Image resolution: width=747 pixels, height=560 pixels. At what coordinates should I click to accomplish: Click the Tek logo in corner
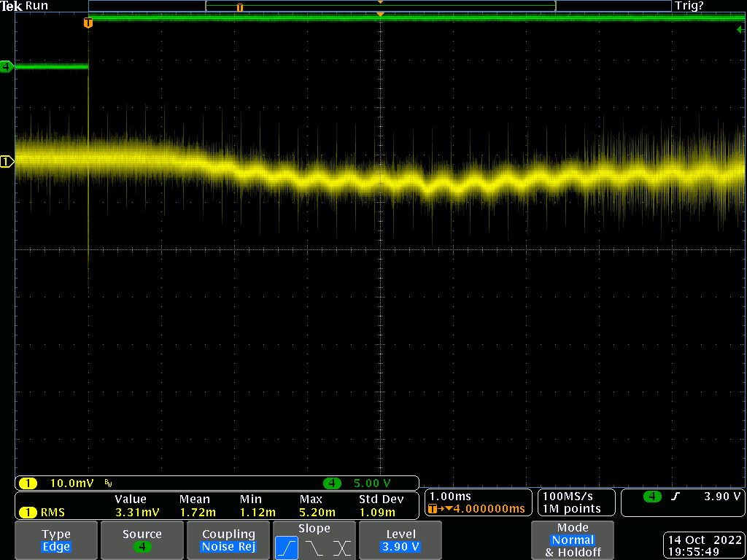point(11,6)
